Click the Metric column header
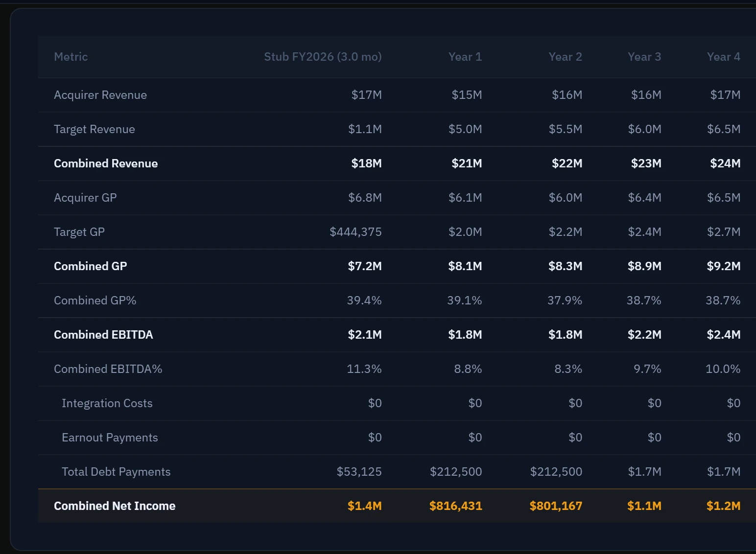Viewport: 756px width, 554px height. tap(71, 57)
